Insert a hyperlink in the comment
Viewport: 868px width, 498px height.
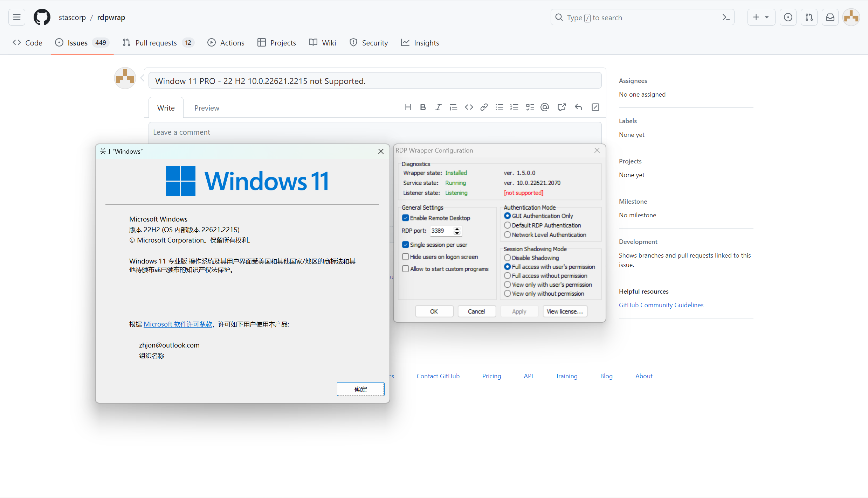484,107
